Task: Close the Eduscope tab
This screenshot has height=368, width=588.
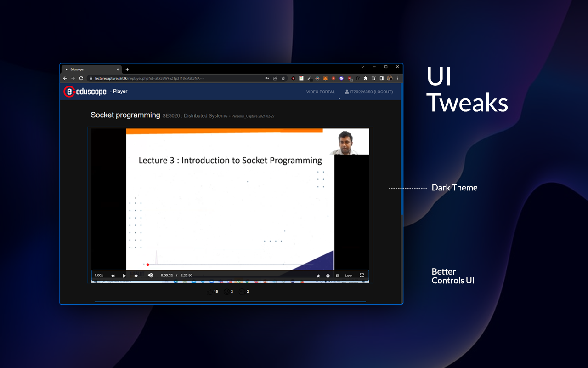Action: [118, 69]
